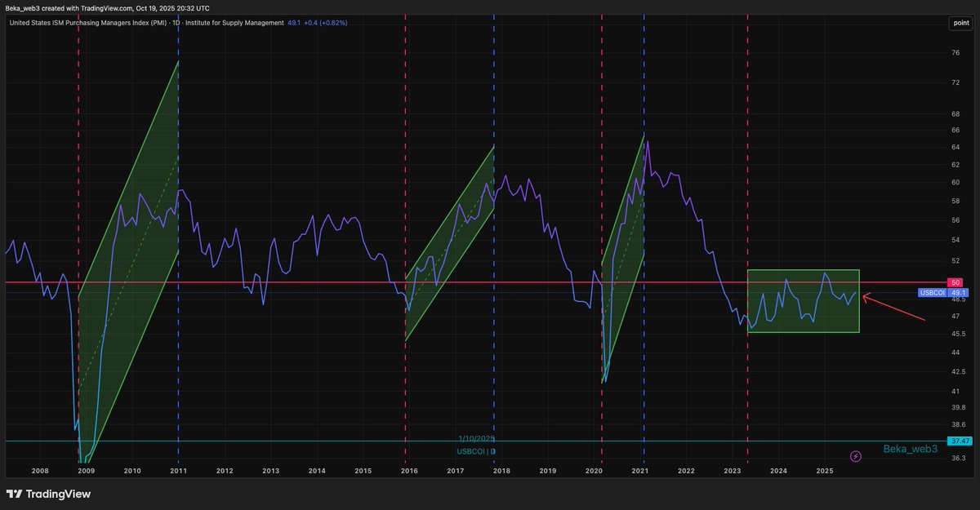Click the 41 value on price scale
980x510 pixels.
955,391
